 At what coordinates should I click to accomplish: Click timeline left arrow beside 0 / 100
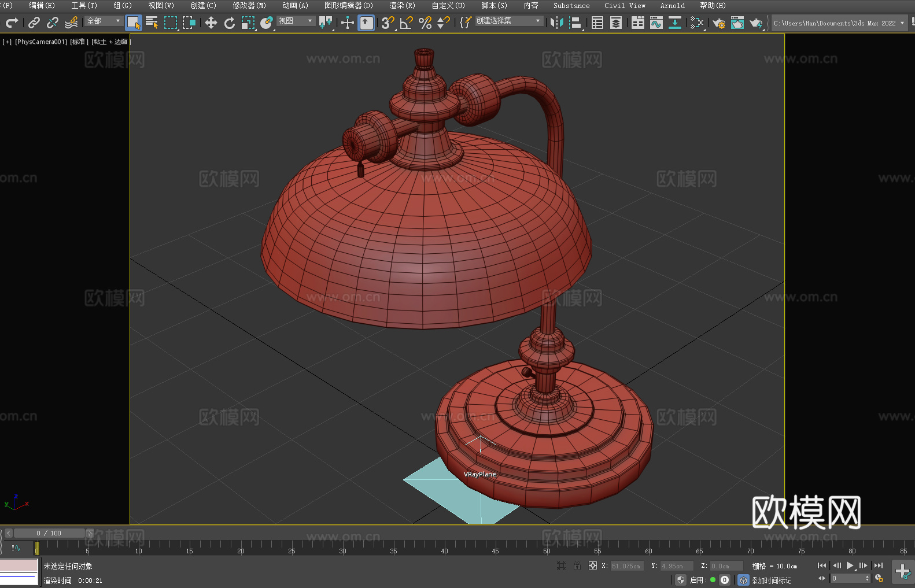[8, 533]
